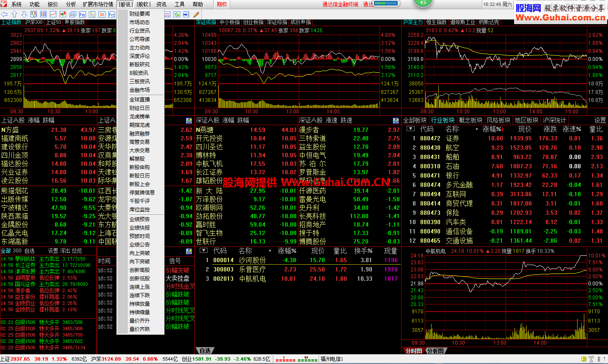Click 福州电信1 server in status bar
The image size is (608, 364).
[x=332, y=359]
